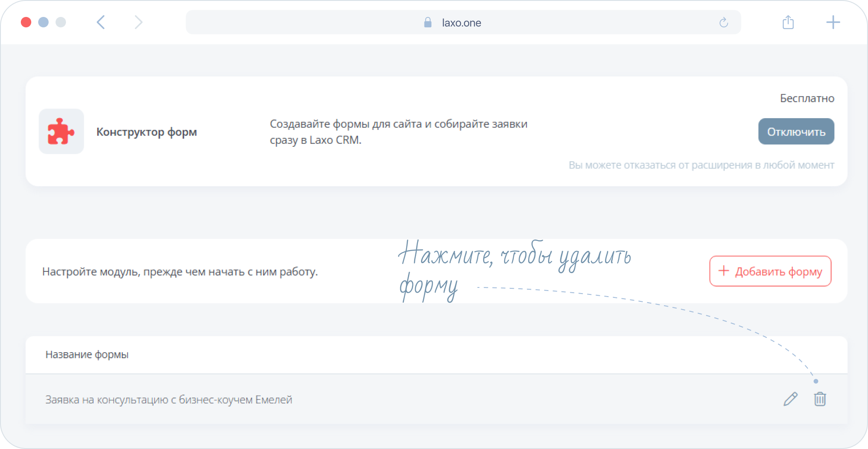The image size is (868, 449).
Task: Focus the laxo.one address field
Action: (x=461, y=23)
